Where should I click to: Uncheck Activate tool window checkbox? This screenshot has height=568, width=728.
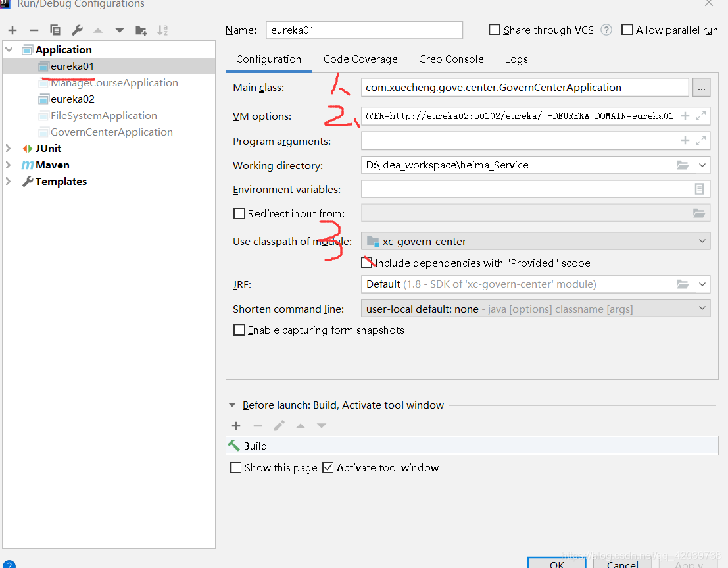(328, 467)
